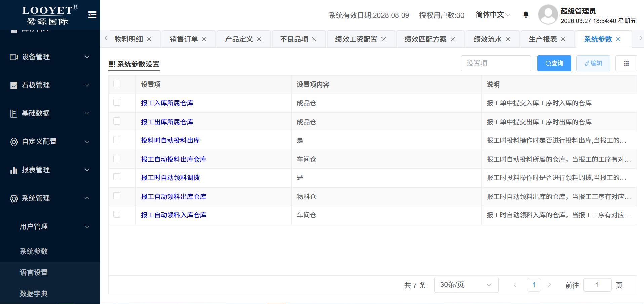The image size is (644, 304).
Task: Click the user avatar icon
Action: click(548, 15)
